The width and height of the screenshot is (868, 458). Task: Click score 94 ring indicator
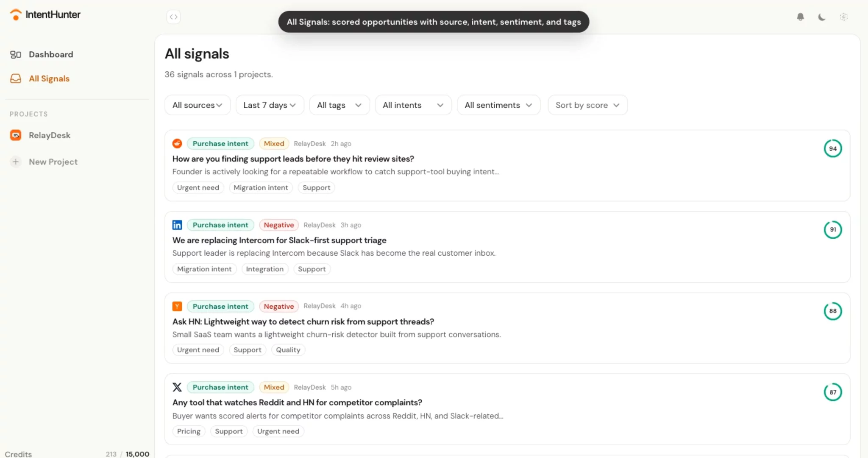(x=833, y=148)
